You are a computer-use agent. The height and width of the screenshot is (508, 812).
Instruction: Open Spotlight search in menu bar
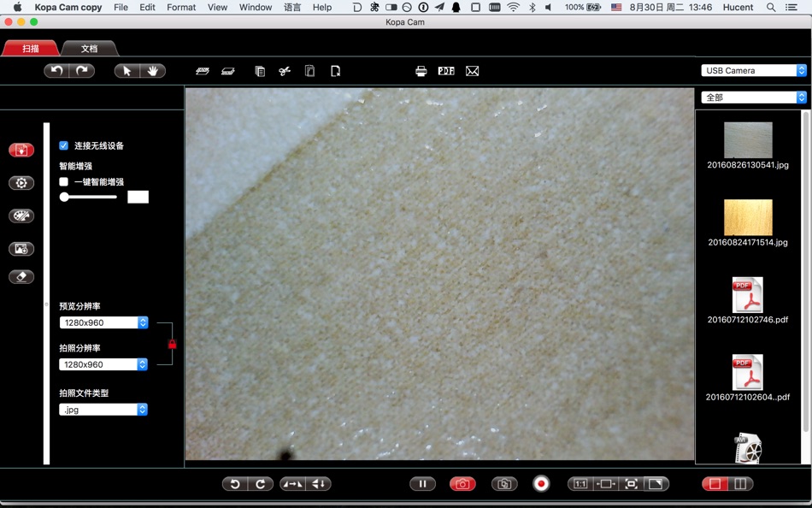[771, 7]
